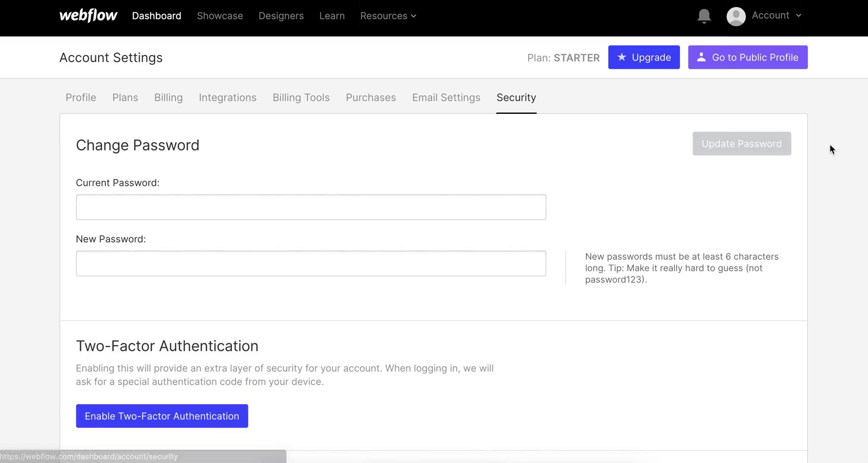This screenshot has width=868, height=463.
Task: Click the Account Settings heading
Action: click(111, 58)
